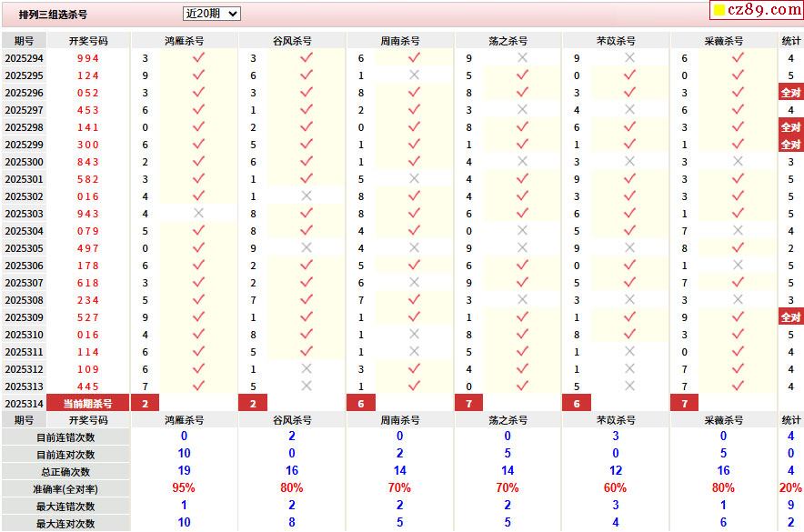Click the gray X for 周南杀号 in row 2025295
This screenshot has width=804, height=532.
click(x=414, y=75)
